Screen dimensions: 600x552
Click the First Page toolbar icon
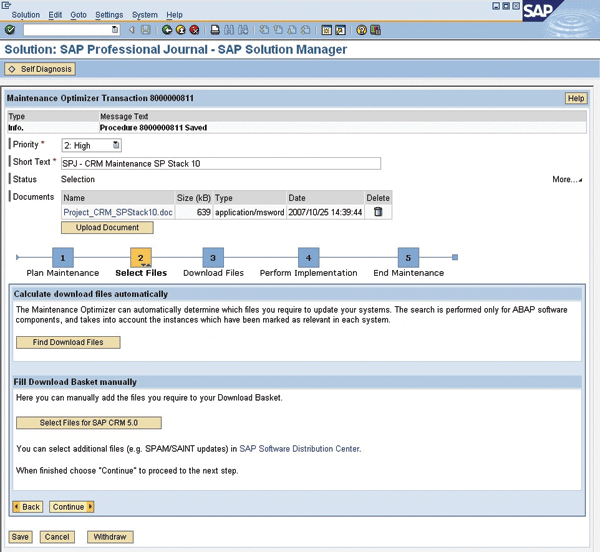pos(264,30)
